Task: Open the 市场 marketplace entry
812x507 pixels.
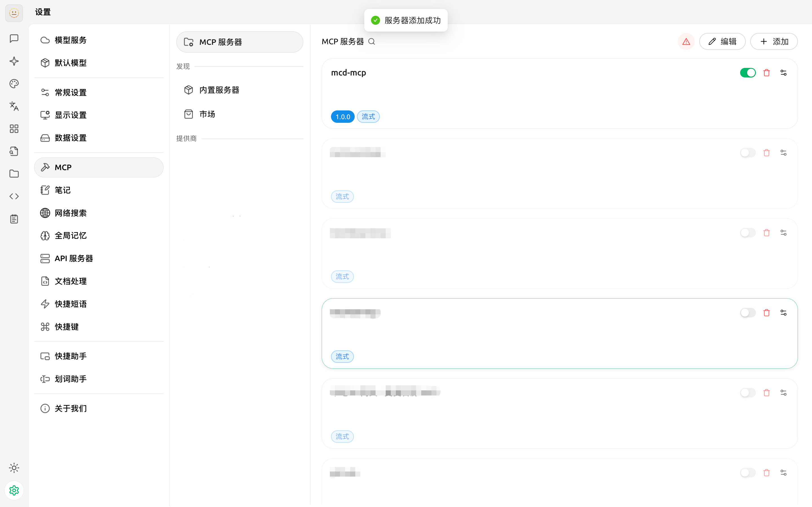Action: [x=207, y=114]
